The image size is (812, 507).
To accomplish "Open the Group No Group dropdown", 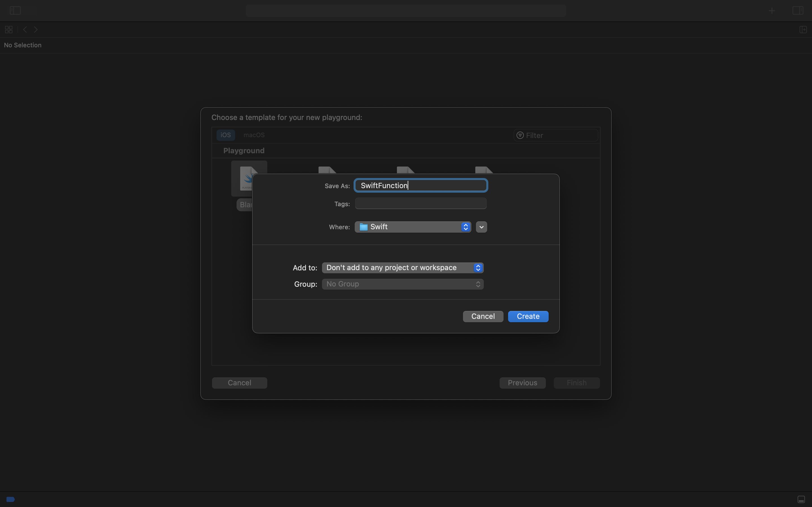I will coord(402,284).
